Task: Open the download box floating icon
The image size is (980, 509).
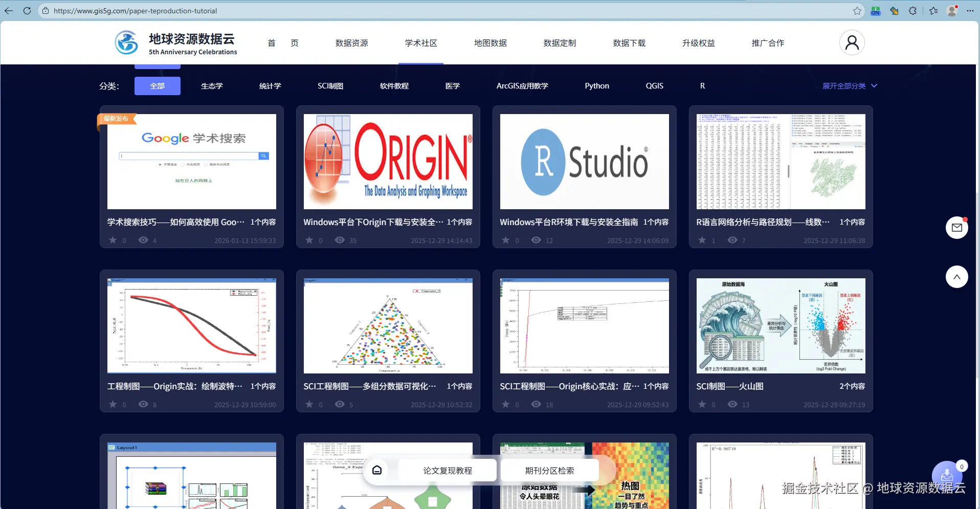Action: (947, 476)
